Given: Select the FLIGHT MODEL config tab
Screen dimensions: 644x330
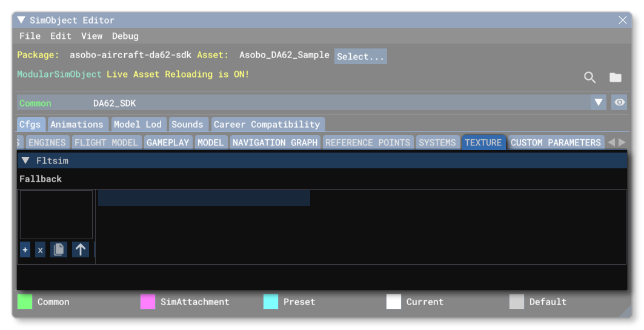Looking at the screenshot, I should click(107, 142).
